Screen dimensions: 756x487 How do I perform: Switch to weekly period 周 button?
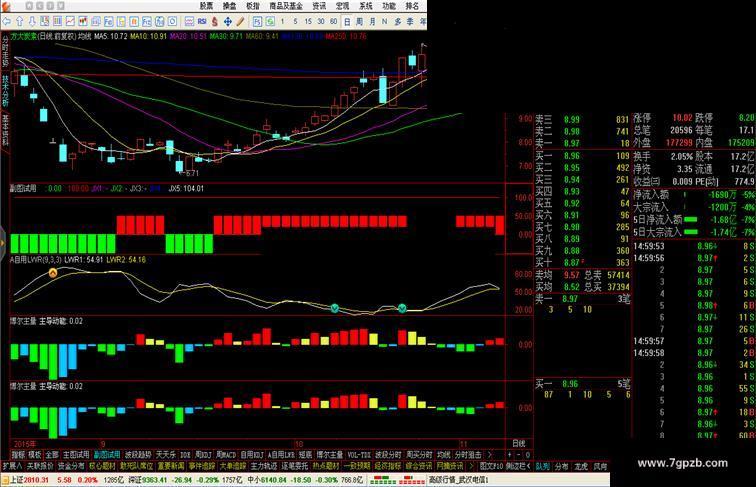point(360,21)
